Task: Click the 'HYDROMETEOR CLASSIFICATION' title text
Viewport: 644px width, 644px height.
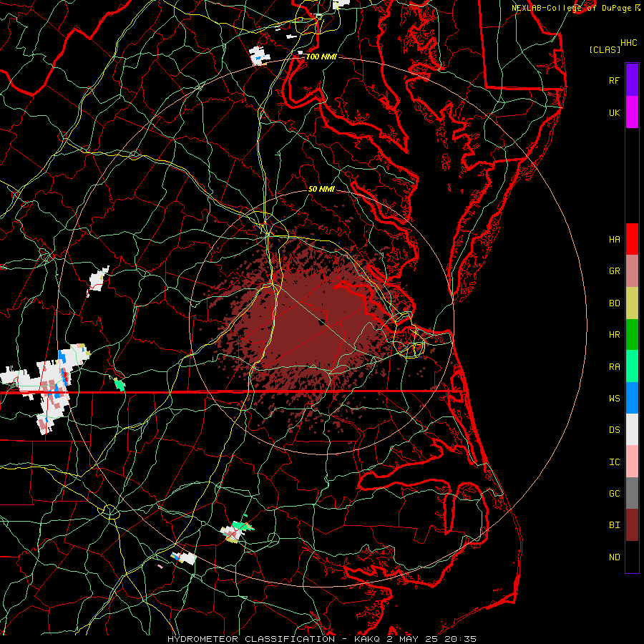Action: coord(251,639)
